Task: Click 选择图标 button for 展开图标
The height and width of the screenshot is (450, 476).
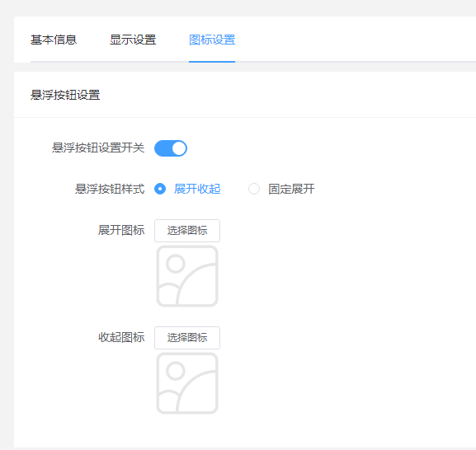Action: pos(187,231)
